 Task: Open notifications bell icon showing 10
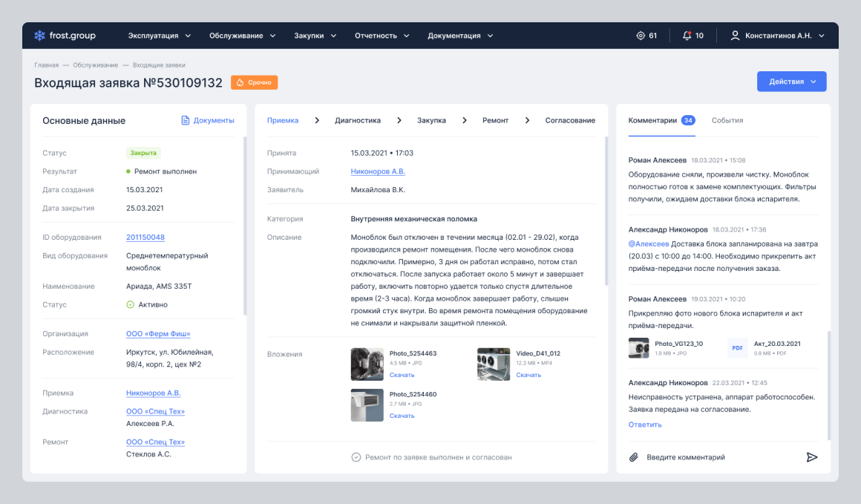pyautogui.click(x=687, y=36)
